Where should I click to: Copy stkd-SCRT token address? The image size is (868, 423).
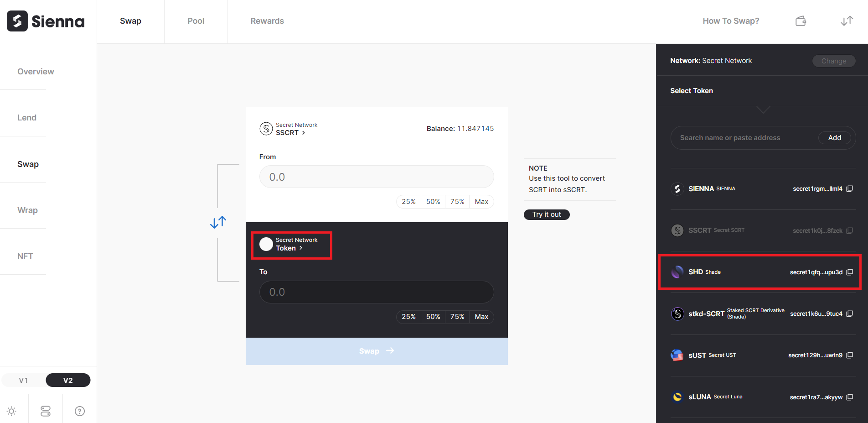point(850,313)
